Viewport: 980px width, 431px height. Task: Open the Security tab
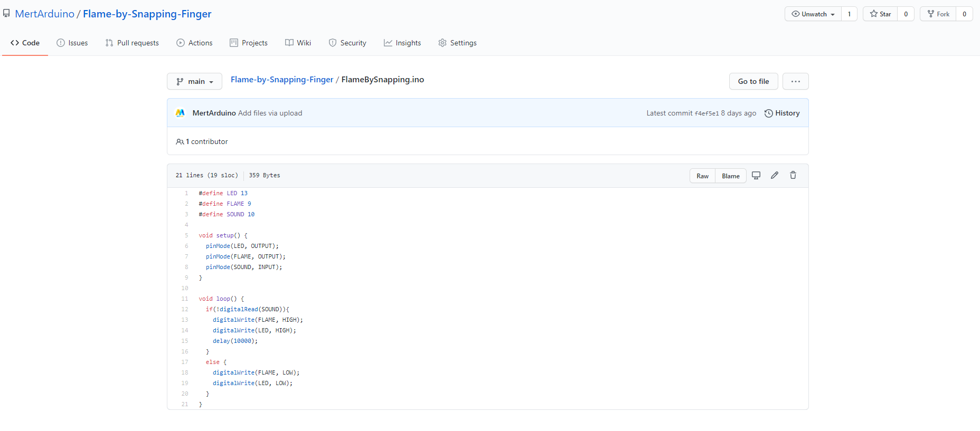click(347, 43)
